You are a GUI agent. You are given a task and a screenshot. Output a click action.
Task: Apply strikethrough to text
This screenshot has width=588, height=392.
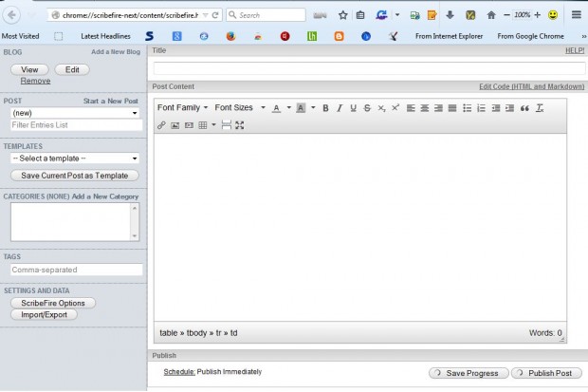coord(366,108)
